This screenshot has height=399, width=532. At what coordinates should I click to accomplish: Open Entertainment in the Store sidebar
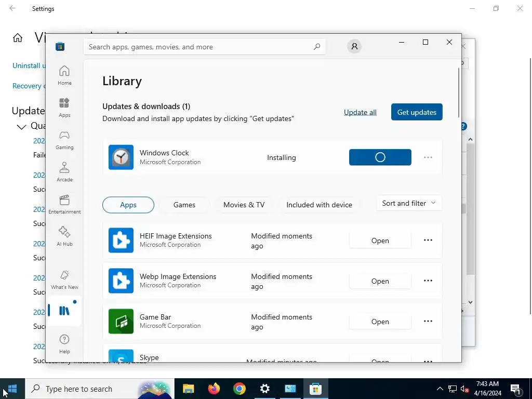(x=64, y=204)
